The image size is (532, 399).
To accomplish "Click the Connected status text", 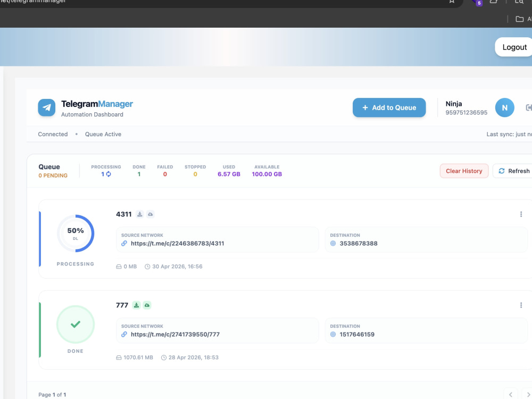I will [x=53, y=134].
